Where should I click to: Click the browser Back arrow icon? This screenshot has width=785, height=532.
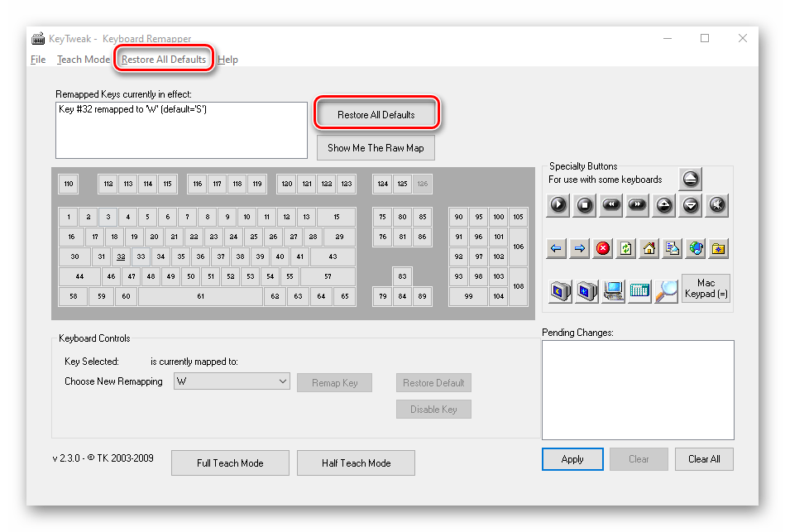[557, 248]
